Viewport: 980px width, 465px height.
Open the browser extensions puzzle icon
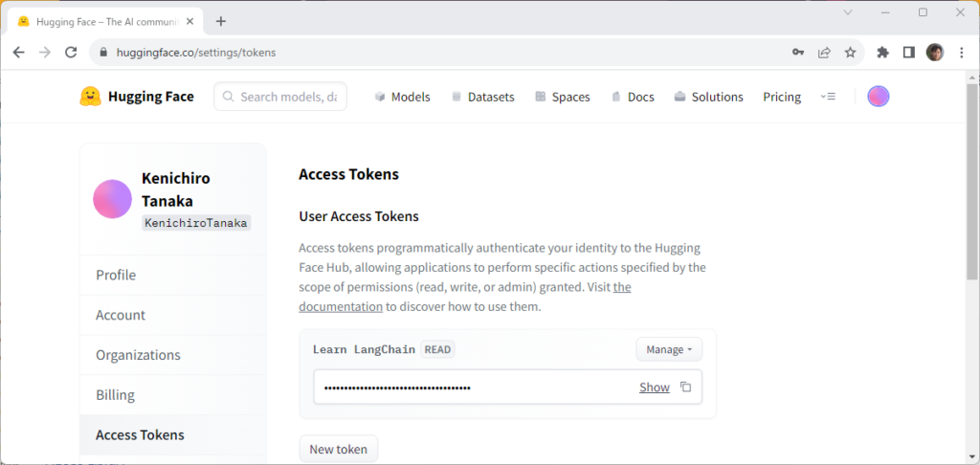click(x=882, y=53)
